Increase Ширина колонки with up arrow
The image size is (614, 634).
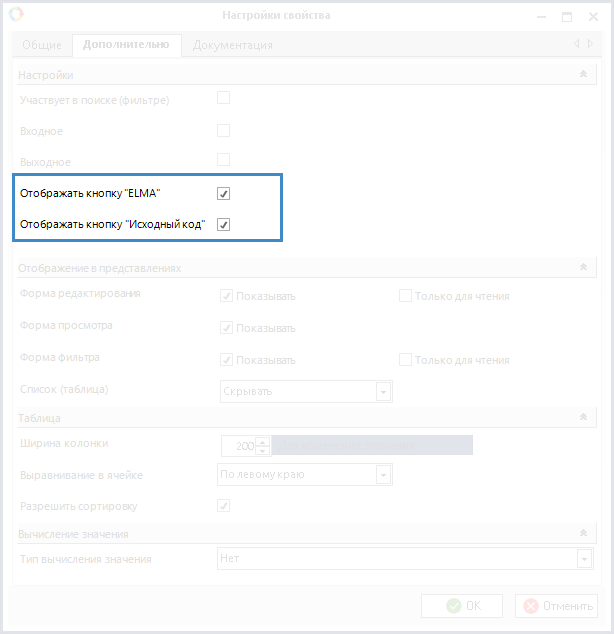[263, 442]
